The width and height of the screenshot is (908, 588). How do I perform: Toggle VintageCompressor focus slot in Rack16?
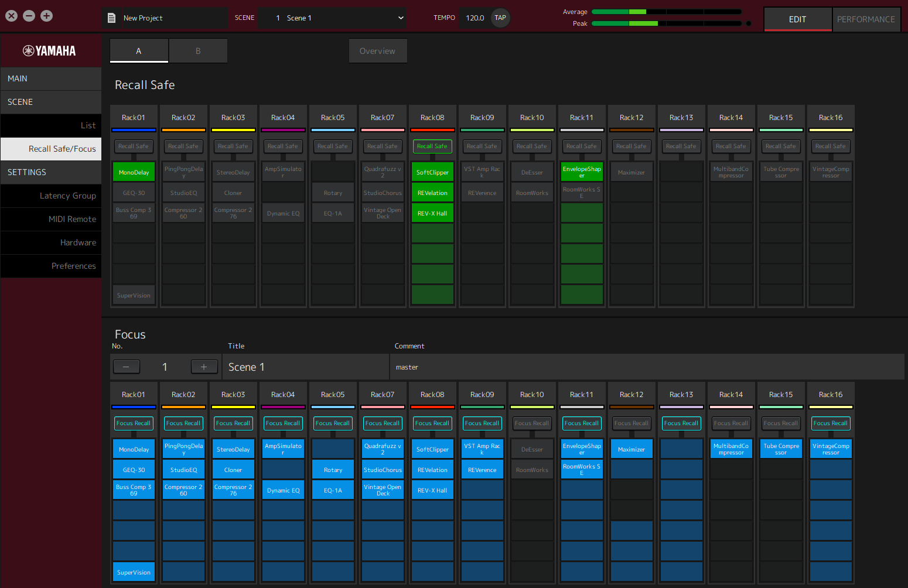coord(831,449)
